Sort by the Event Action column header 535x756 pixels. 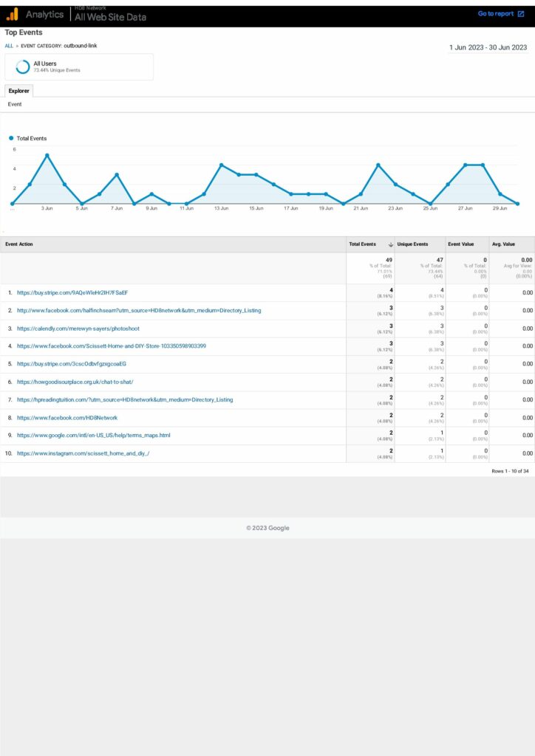19,244
